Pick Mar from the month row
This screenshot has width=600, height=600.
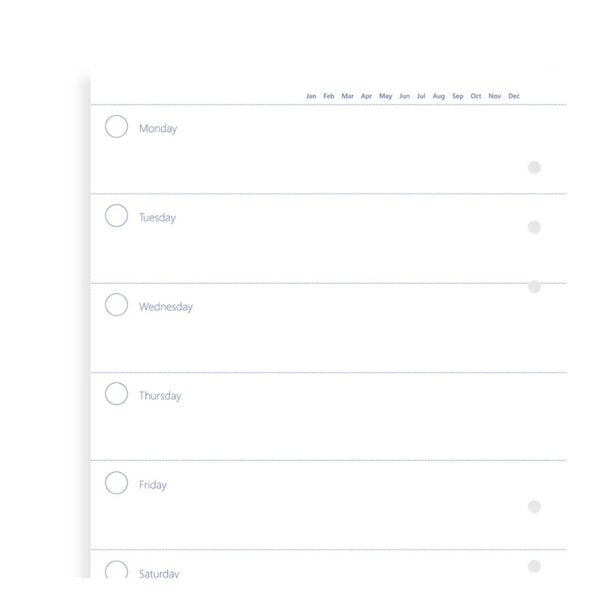(x=347, y=96)
